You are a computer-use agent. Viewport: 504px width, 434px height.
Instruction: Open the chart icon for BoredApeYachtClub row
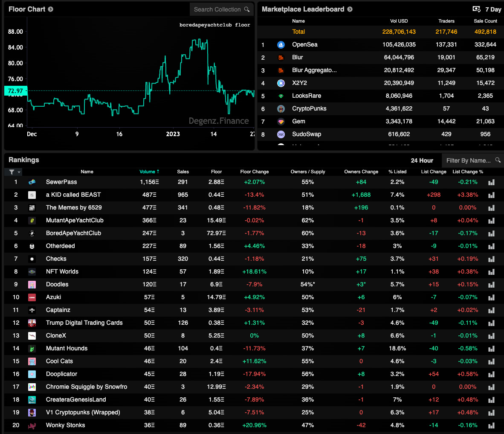(x=491, y=233)
